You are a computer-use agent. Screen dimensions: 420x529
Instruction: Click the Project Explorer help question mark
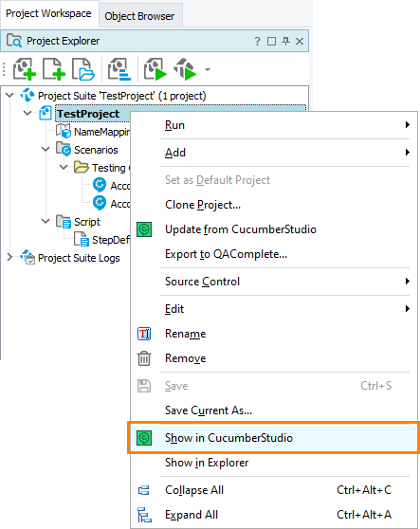click(257, 41)
